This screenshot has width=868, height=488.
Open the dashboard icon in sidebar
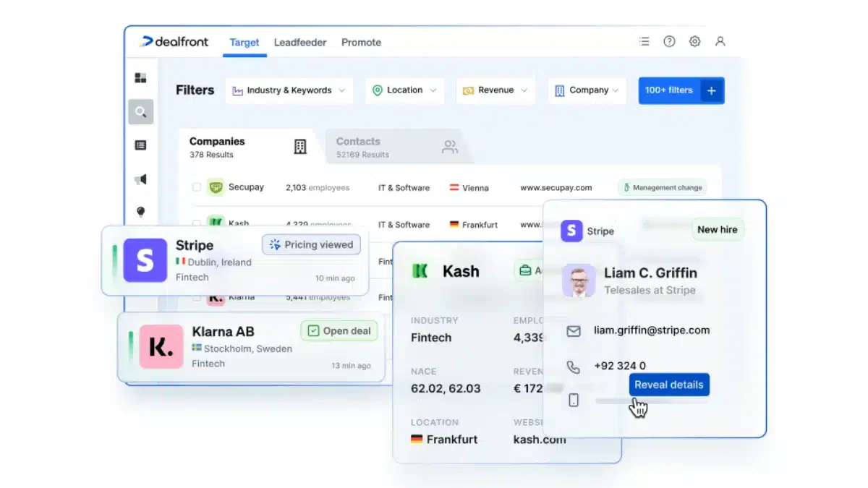click(141, 78)
